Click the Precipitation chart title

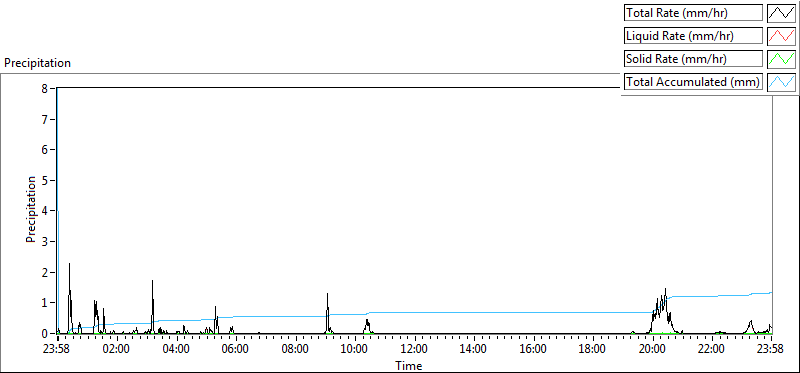37,63
